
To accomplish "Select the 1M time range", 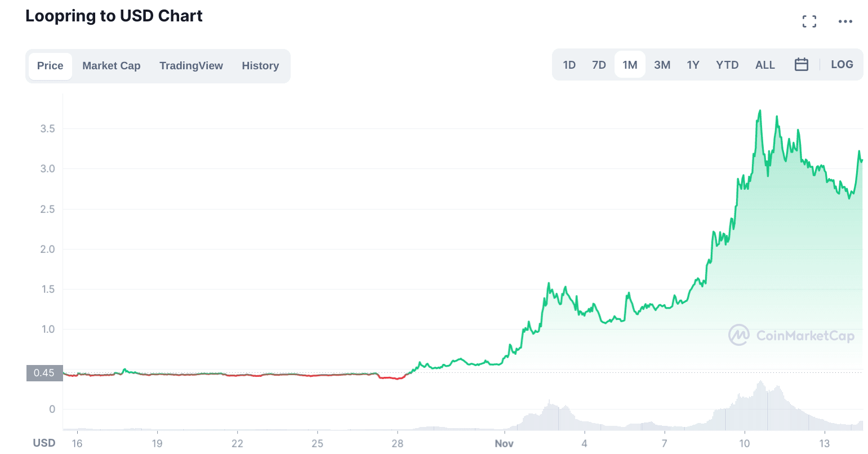I will tap(630, 65).
